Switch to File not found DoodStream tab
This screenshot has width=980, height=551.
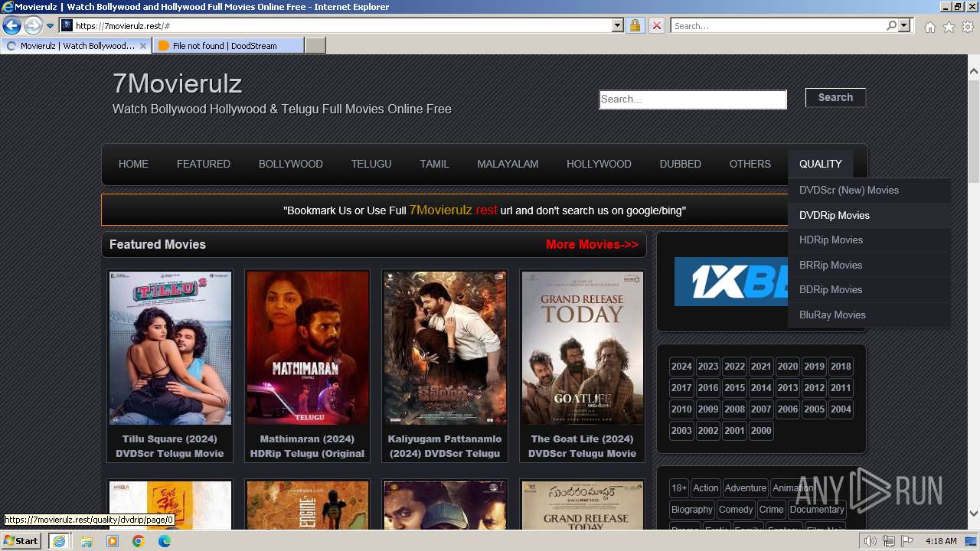[x=227, y=46]
